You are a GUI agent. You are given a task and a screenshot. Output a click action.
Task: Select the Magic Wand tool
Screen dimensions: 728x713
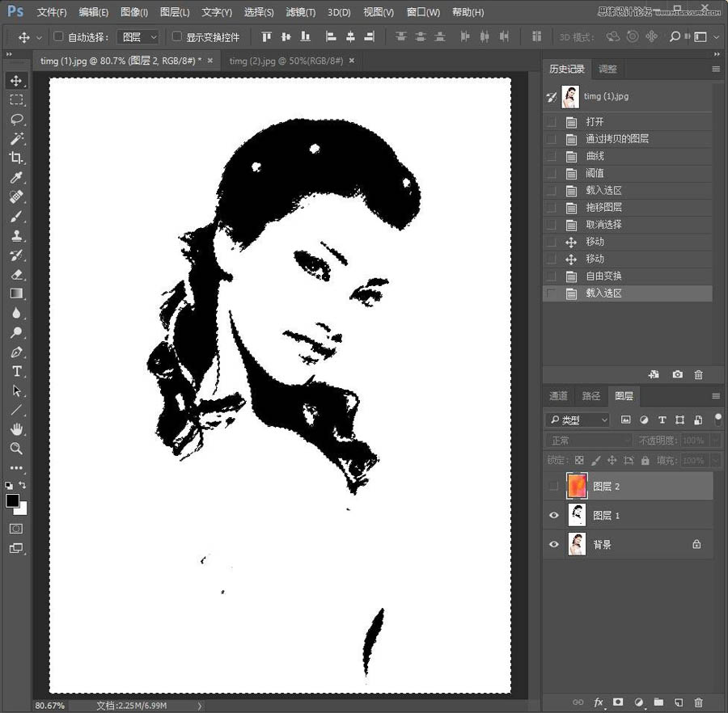tap(16, 139)
